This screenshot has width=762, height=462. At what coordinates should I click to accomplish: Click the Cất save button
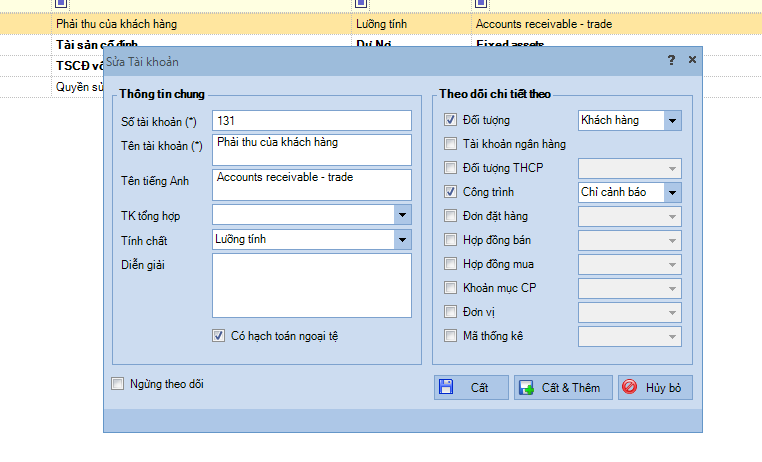point(471,387)
